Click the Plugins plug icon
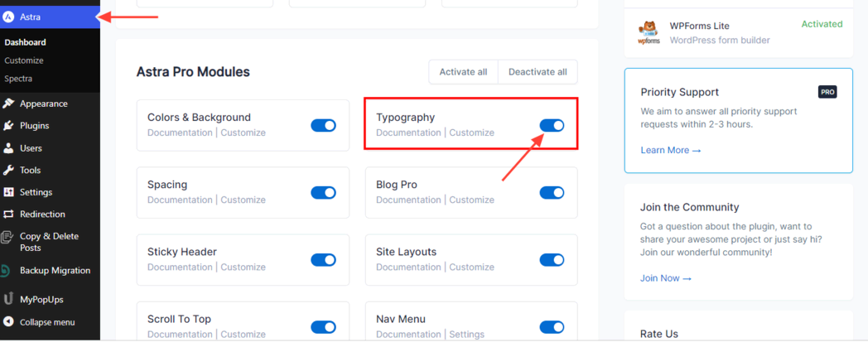 [8, 126]
